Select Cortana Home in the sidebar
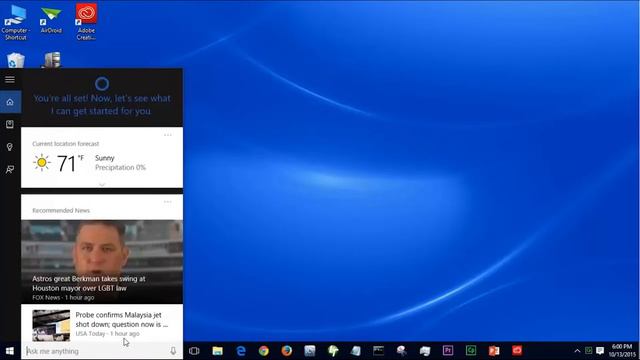This screenshot has width=640, height=360. (x=10, y=102)
